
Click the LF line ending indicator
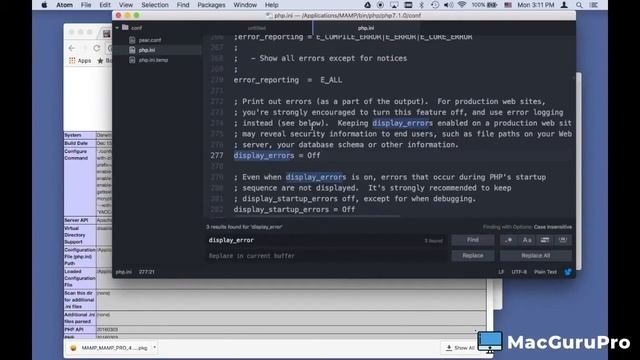(x=501, y=272)
